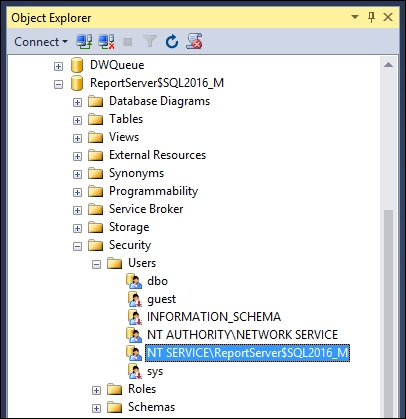The image size is (406, 419).
Task: Click the INFORMATION_SCHEMA user icon
Action: tap(135, 317)
